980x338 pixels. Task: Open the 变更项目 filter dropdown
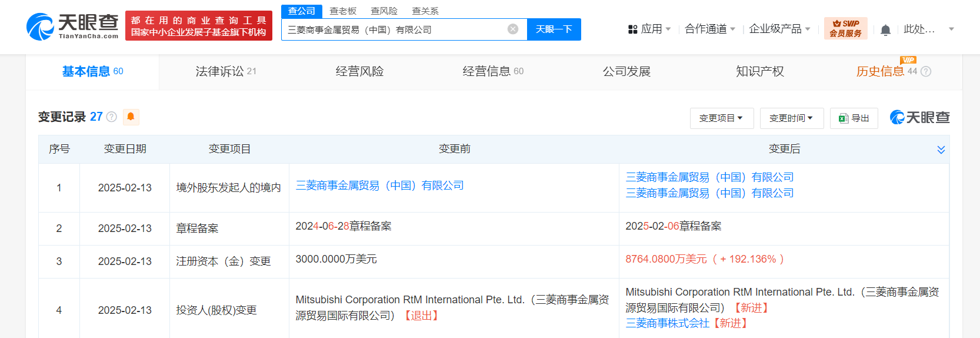click(721, 118)
